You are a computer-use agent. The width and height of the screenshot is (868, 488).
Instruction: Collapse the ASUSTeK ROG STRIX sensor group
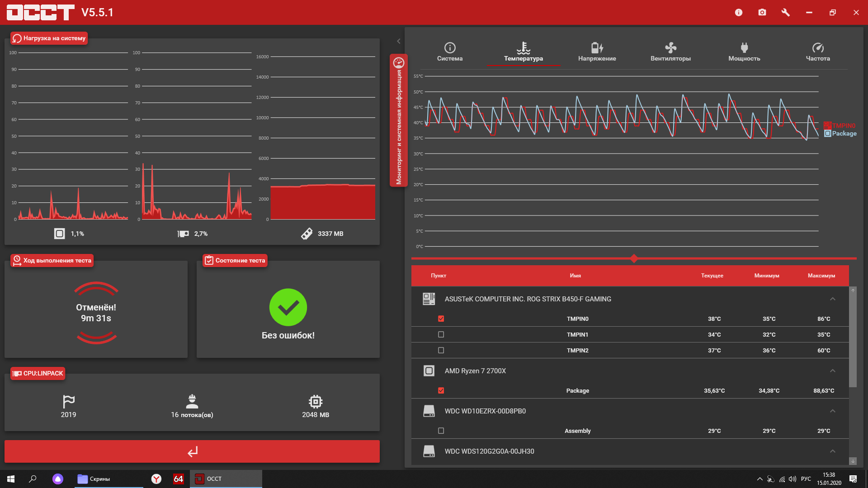[832, 299]
